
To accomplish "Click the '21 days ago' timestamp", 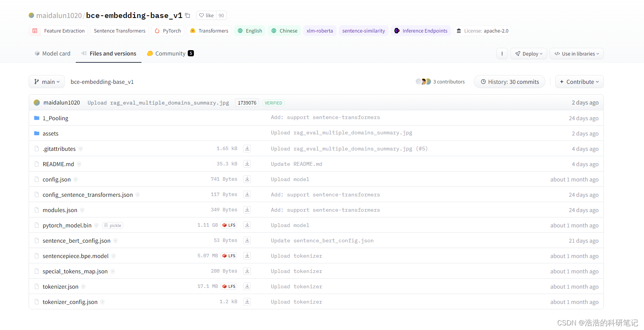I will [x=584, y=240].
